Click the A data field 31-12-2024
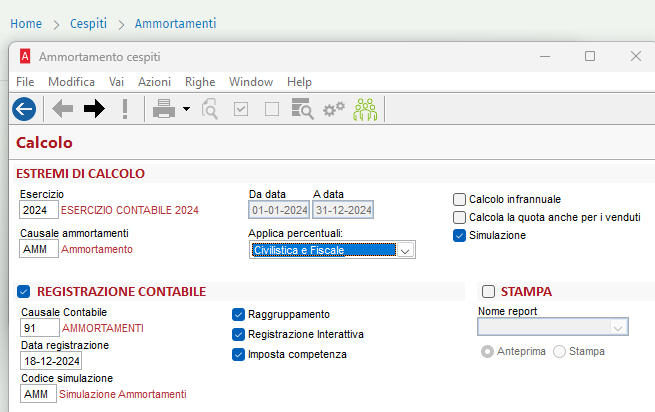The image size is (655, 412). [x=343, y=210]
